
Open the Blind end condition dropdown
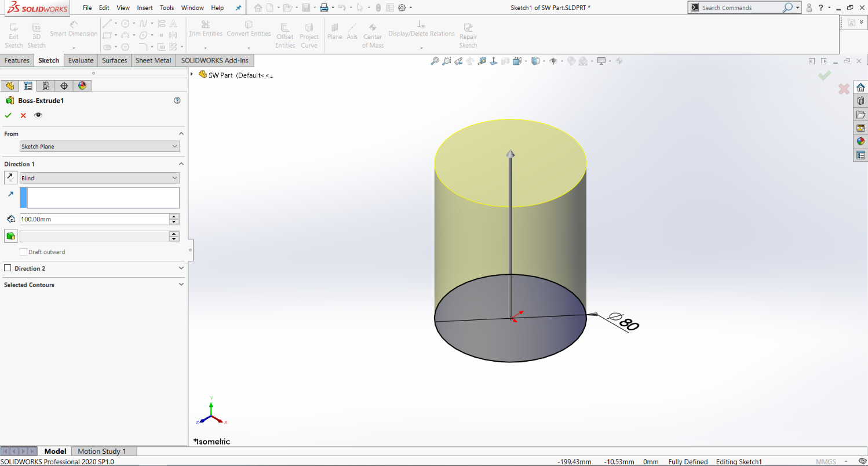point(99,177)
